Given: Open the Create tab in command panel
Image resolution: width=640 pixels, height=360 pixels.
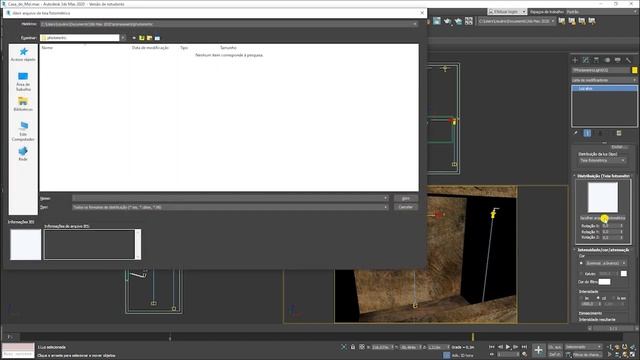Looking at the screenshot, I should pyautogui.click(x=575, y=60).
